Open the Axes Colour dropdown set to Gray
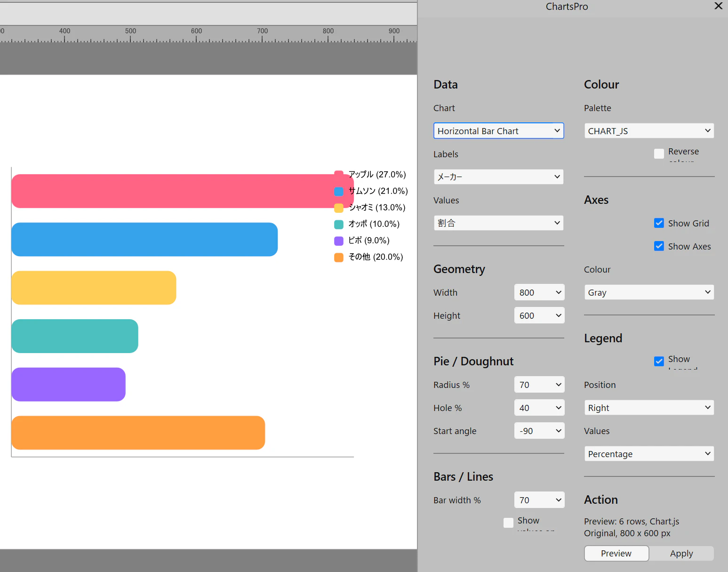Image resolution: width=728 pixels, height=572 pixels. [x=649, y=292]
